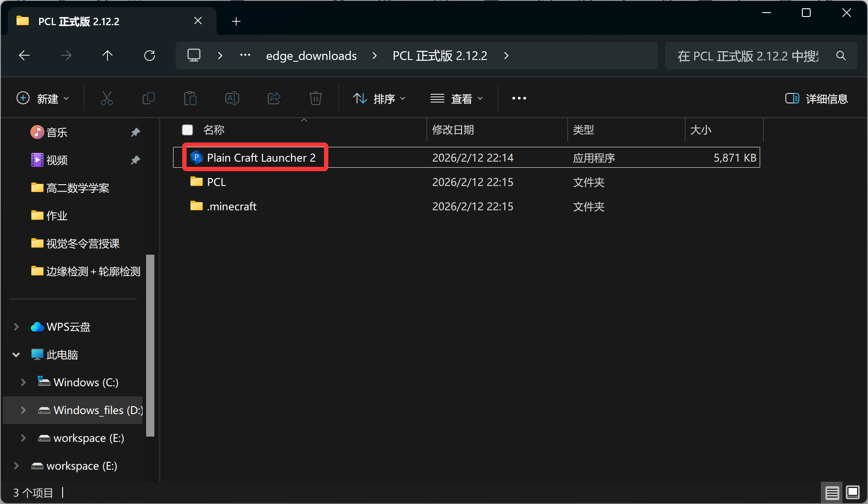
Task: Tick the select-all checkbox beside 名称
Action: coord(187,130)
